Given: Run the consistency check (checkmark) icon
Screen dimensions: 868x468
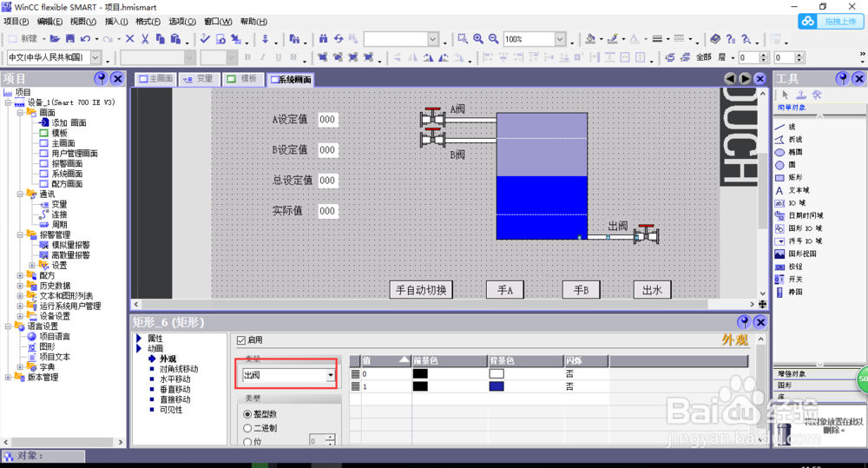Looking at the screenshot, I should click(x=205, y=39).
